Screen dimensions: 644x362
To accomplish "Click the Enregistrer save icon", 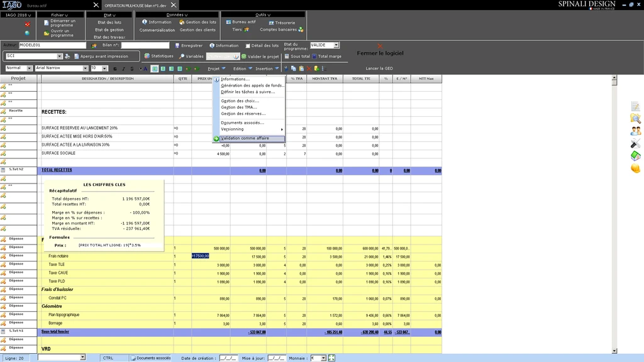I will pyautogui.click(x=177, y=45).
